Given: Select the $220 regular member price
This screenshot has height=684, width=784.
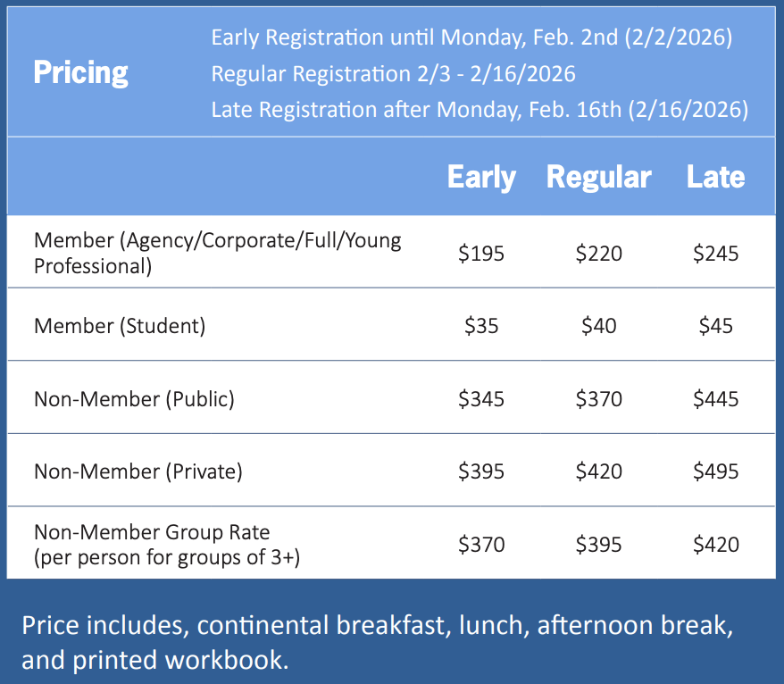Looking at the screenshot, I should (598, 254).
